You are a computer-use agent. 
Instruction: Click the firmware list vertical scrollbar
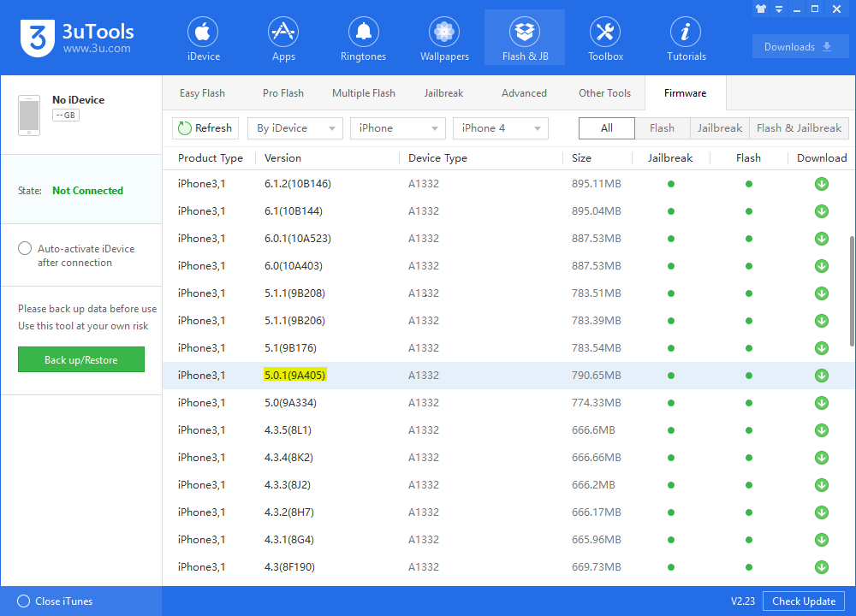click(853, 291)
